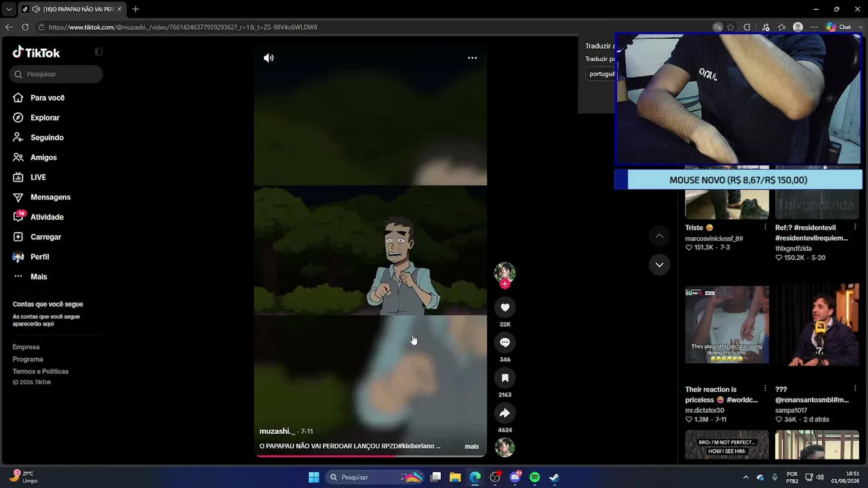Open a new browser tab
The width and height of the screenshot is (868, 488).
click(136, 9)
